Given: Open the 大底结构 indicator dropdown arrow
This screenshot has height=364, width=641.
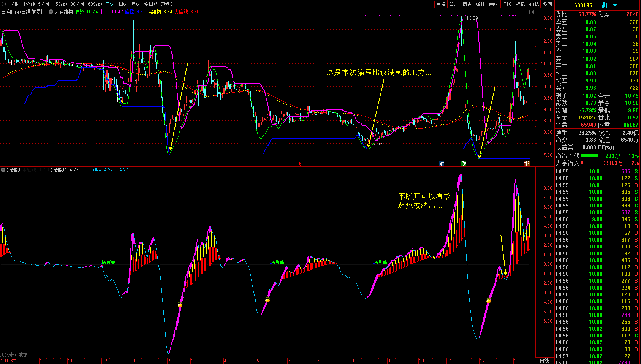Looking at the screenshot, I should point(51,12).
